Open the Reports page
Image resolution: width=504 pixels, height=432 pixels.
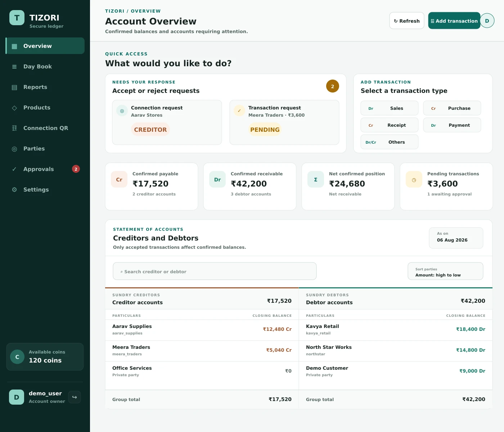click(x=45, y=87)
